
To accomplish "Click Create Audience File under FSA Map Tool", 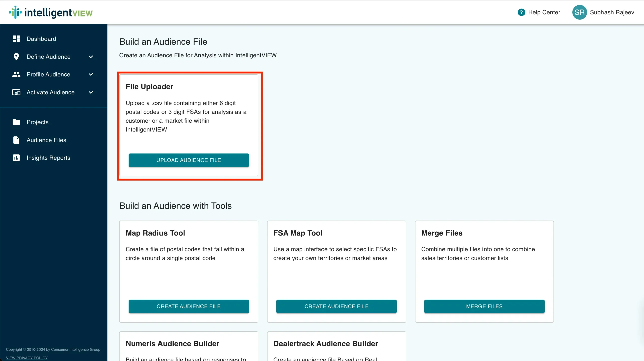I will (x=337, y=306).
